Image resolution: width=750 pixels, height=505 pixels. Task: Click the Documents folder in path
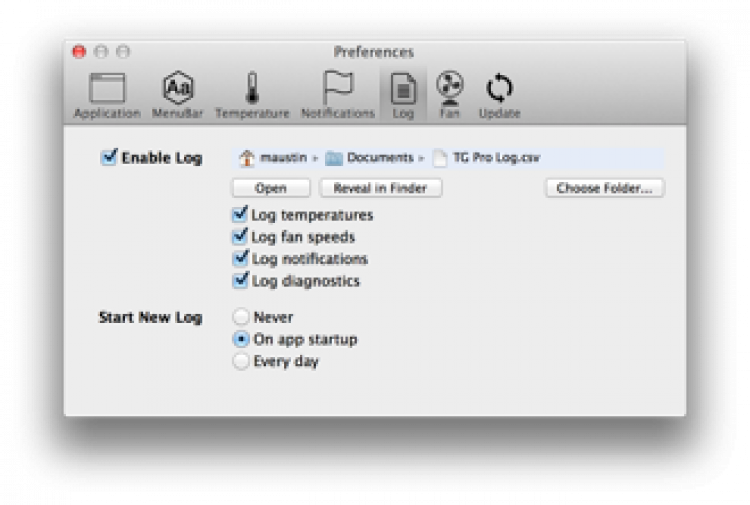click(334, 158)
